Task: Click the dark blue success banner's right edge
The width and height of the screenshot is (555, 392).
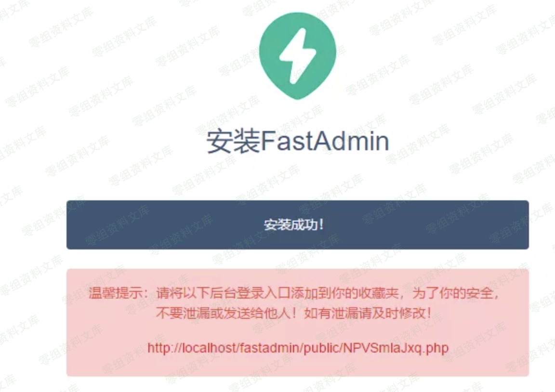Action: (x=526, y=225)
